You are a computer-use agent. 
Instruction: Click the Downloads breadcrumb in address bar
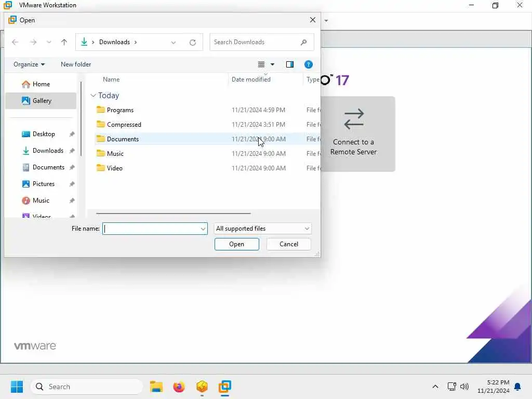[x=114, y=42]
